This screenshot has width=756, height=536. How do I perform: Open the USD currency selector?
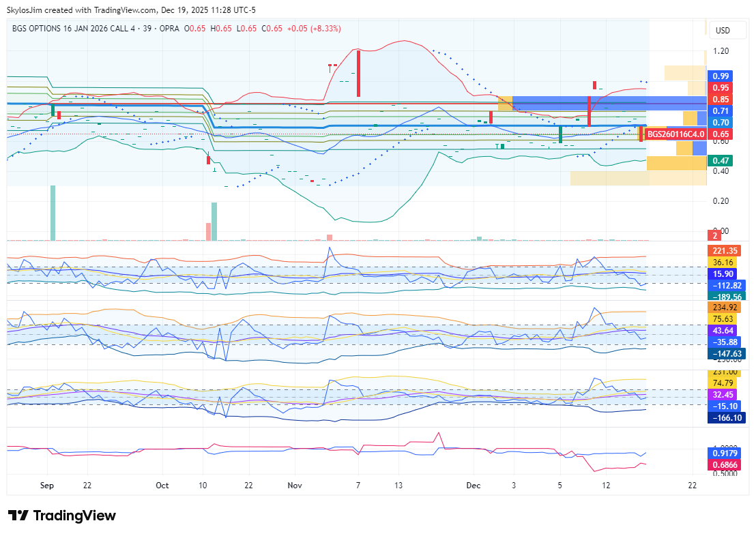722,31
